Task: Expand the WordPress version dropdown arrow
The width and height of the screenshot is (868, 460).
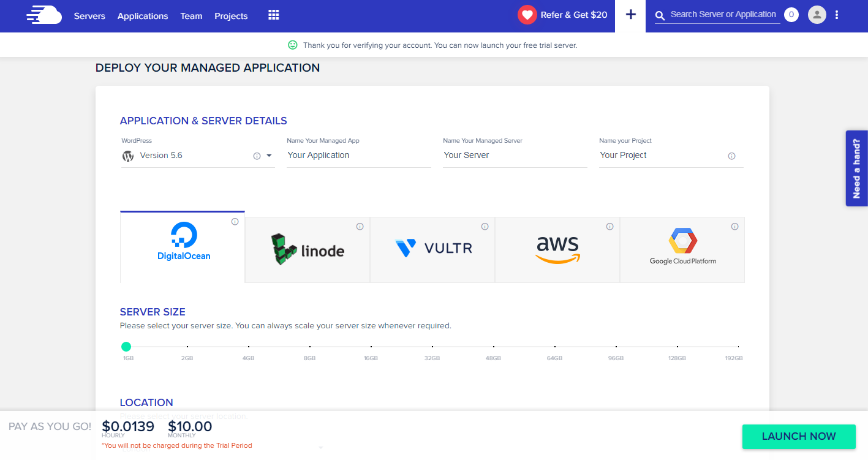Action: pos(269,156)
